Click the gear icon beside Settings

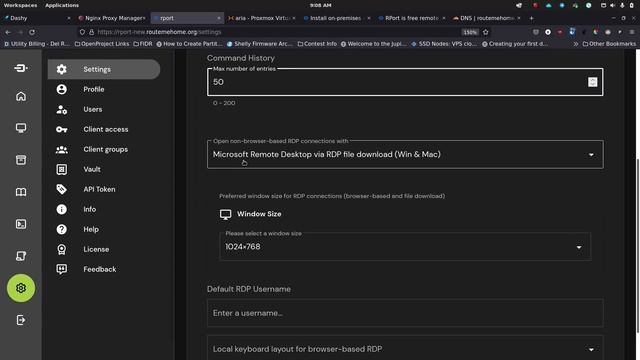click(x=62, y=69)
